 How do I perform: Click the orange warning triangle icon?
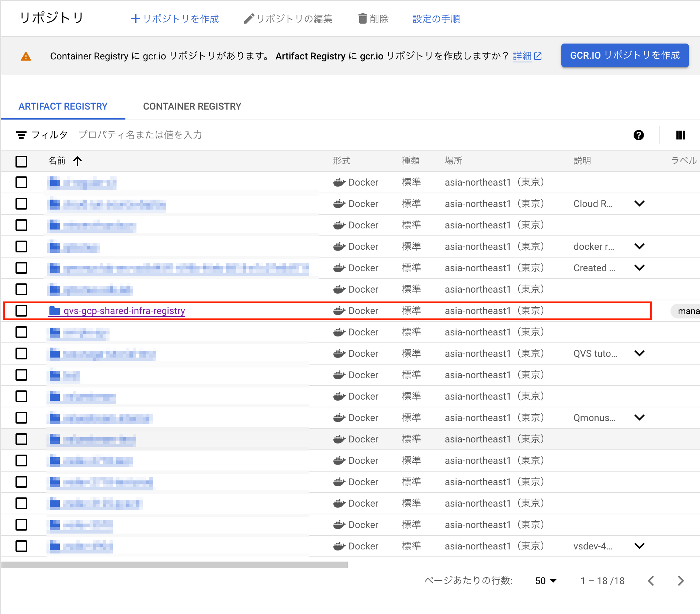pos(26,56)
